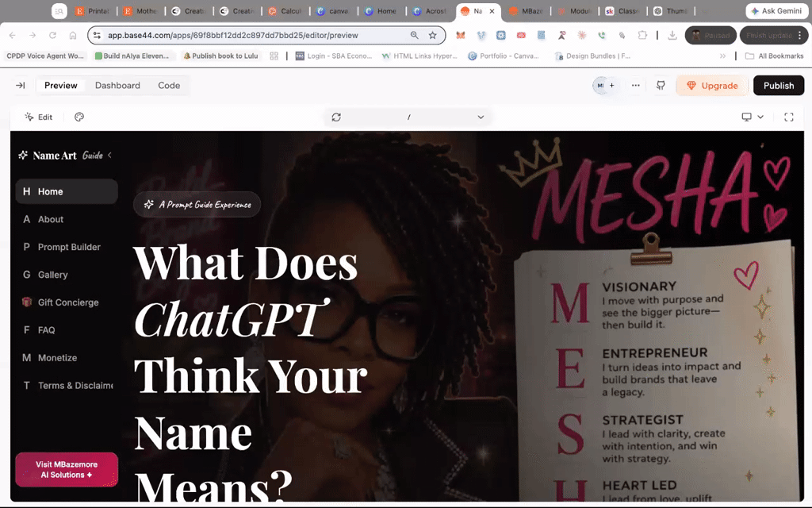Image resolution: width=812 pixels, height=508 pixels.
Task: Close the current Na browser tab
Action: tap(492, 11)
